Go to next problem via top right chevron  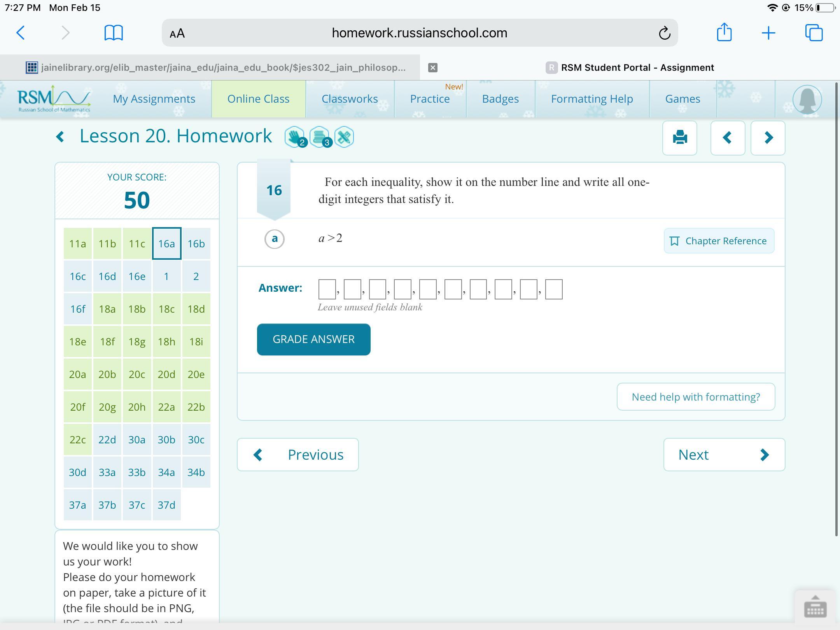pos(768,138)
